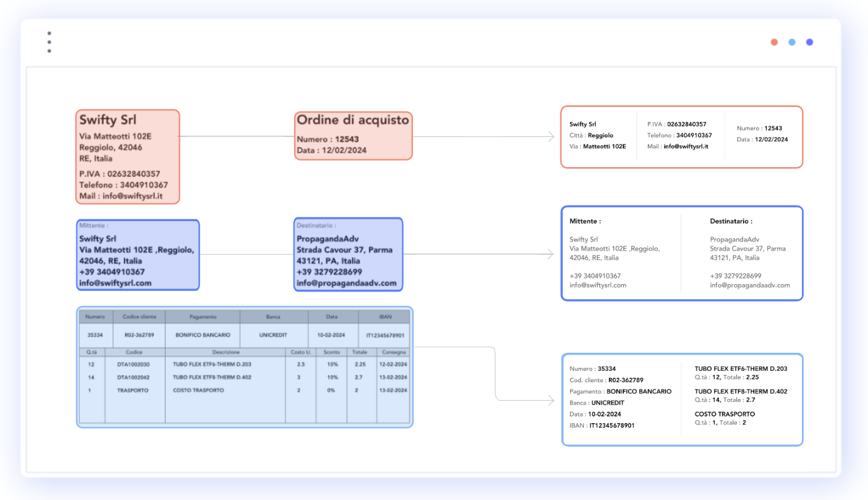Click 'Mail : info@swiftysrl.it' in the red output card
The width and height of the screenshot is (868, 500).
(678, 146)
